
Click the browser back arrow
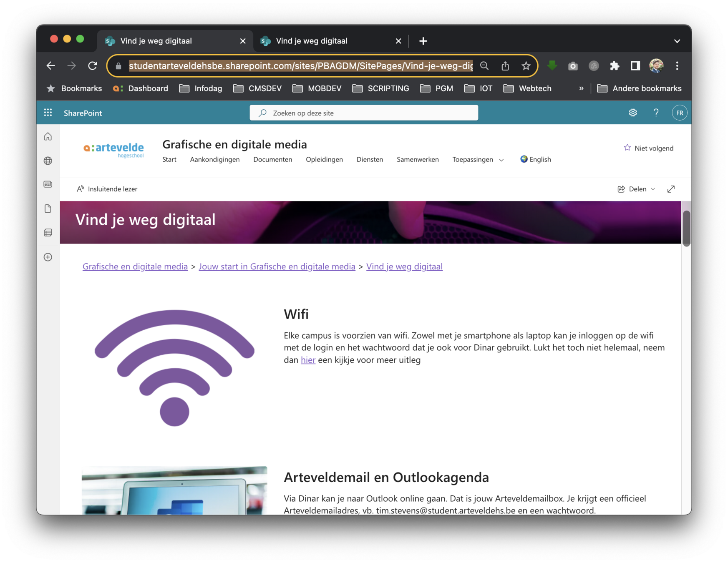50,65
